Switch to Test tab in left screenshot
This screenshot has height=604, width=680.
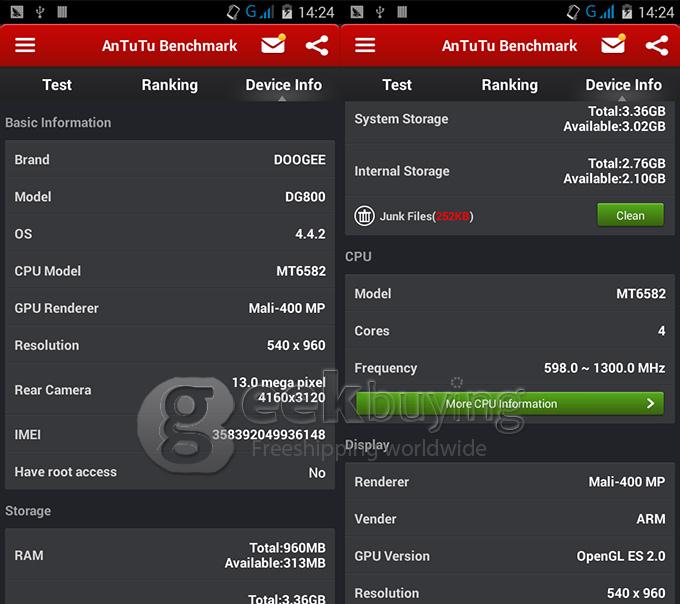click(x=57, y=85)
